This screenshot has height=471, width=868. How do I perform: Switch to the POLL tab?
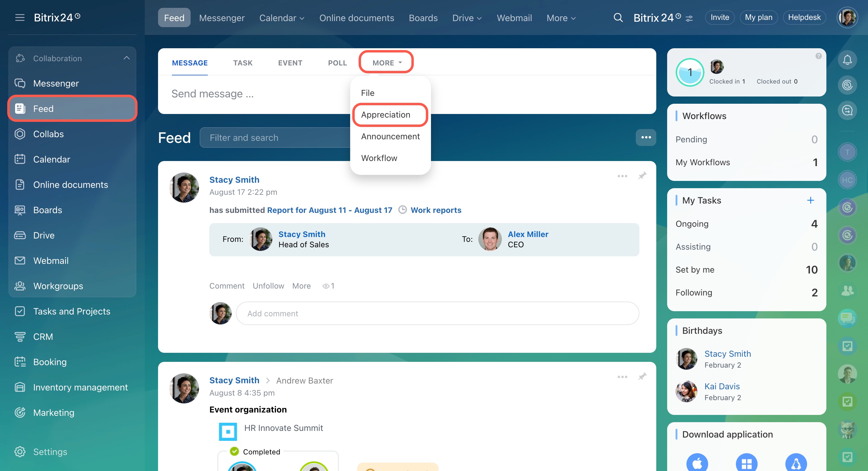337,63
